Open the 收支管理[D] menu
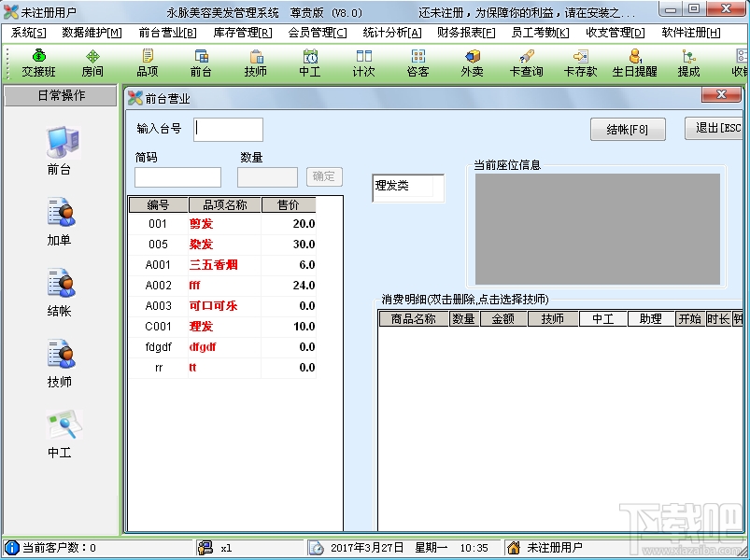 click(616, 33)
